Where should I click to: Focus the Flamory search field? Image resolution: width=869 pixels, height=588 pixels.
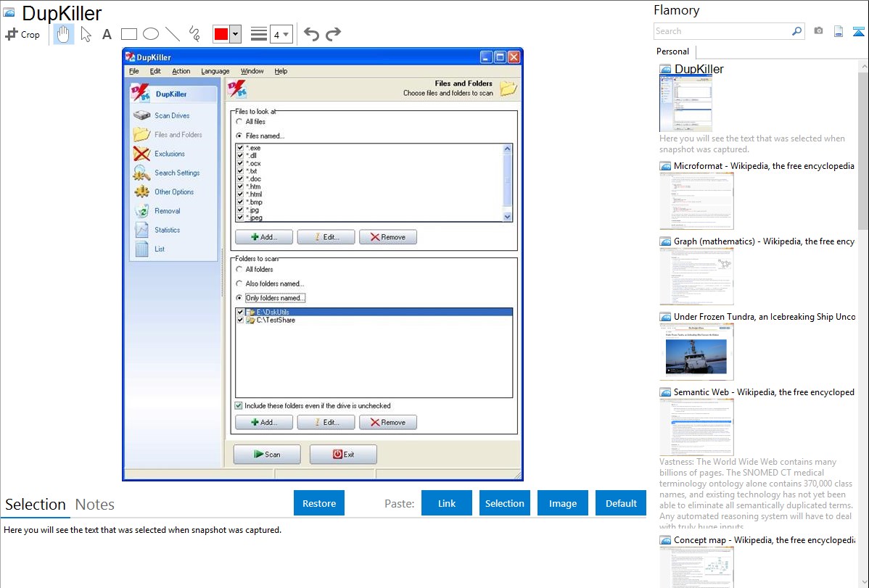pos(722,31)
